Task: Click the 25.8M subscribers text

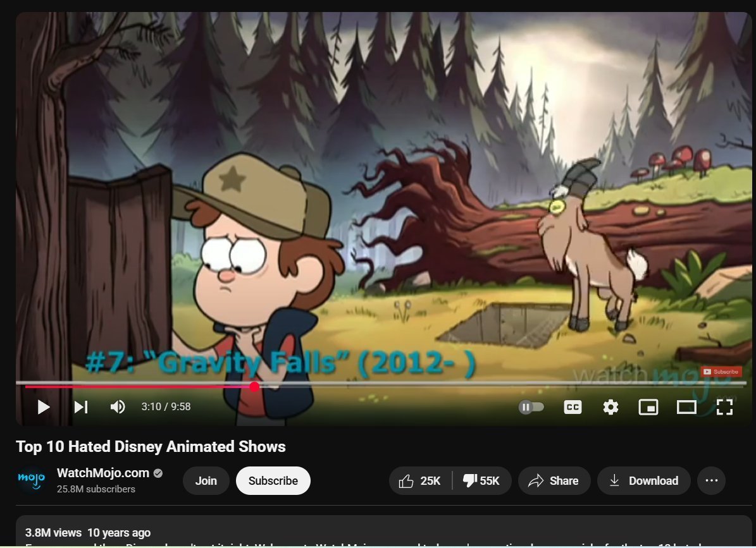Action: coord(96,489)
